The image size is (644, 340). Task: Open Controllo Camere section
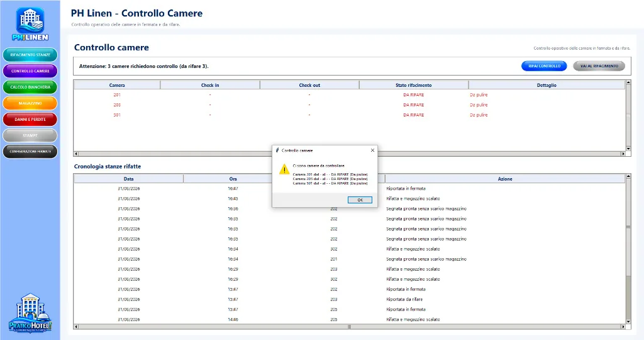click(x=30, y=71)
